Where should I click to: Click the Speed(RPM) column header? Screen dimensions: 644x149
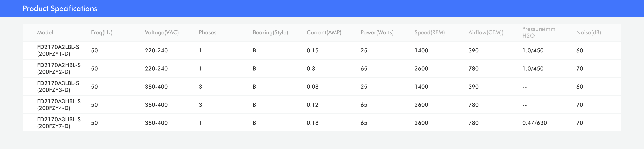pos(430,33)
